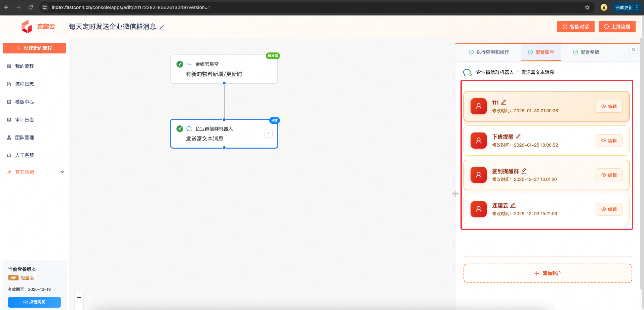Click the pencil icon next to 连趣云 account
Image resolution: width=644 pixels, height=310 pixels.
coord(513,205)
